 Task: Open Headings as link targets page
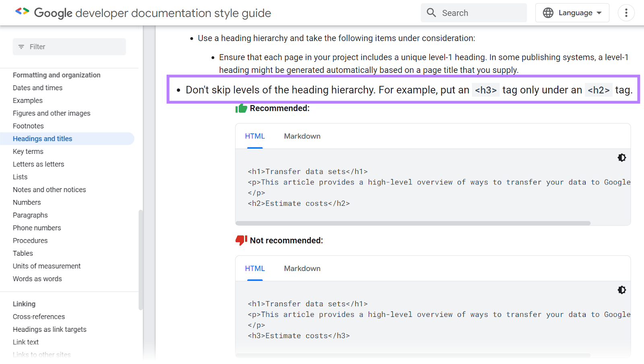[50, 329]
